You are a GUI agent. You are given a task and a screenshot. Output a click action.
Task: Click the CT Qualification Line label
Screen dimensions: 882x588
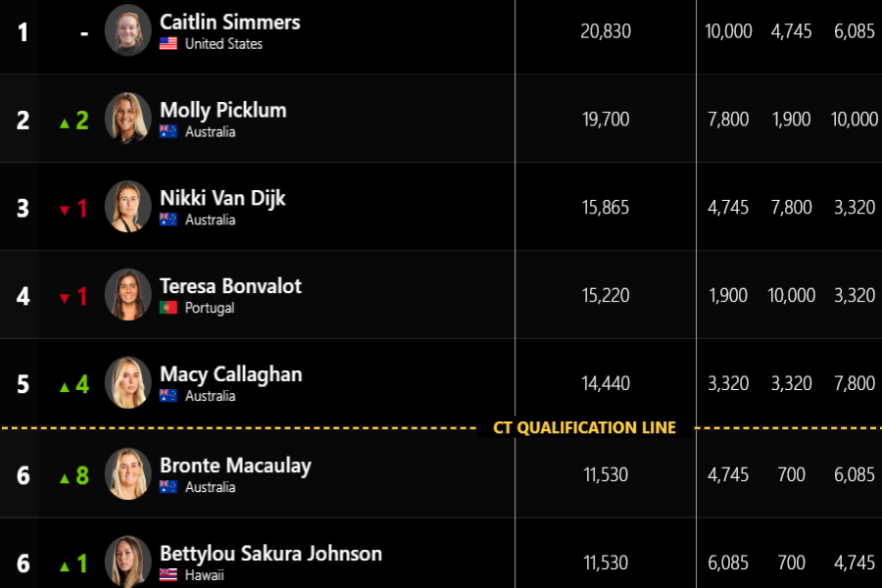584,427
